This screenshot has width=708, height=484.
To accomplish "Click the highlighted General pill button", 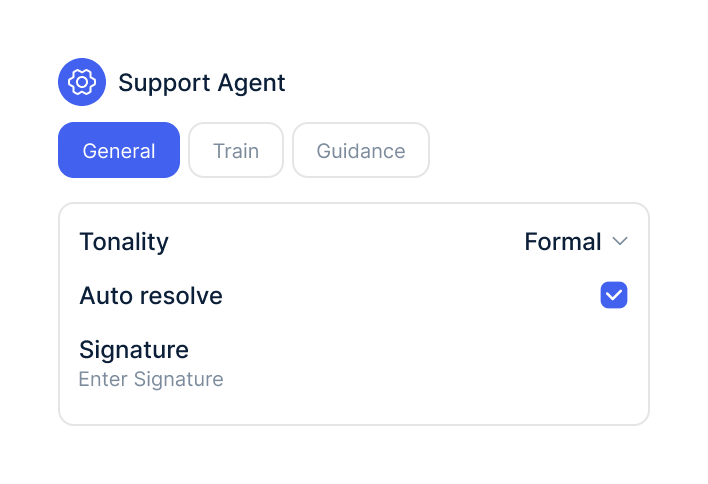I will pos(119,150).
